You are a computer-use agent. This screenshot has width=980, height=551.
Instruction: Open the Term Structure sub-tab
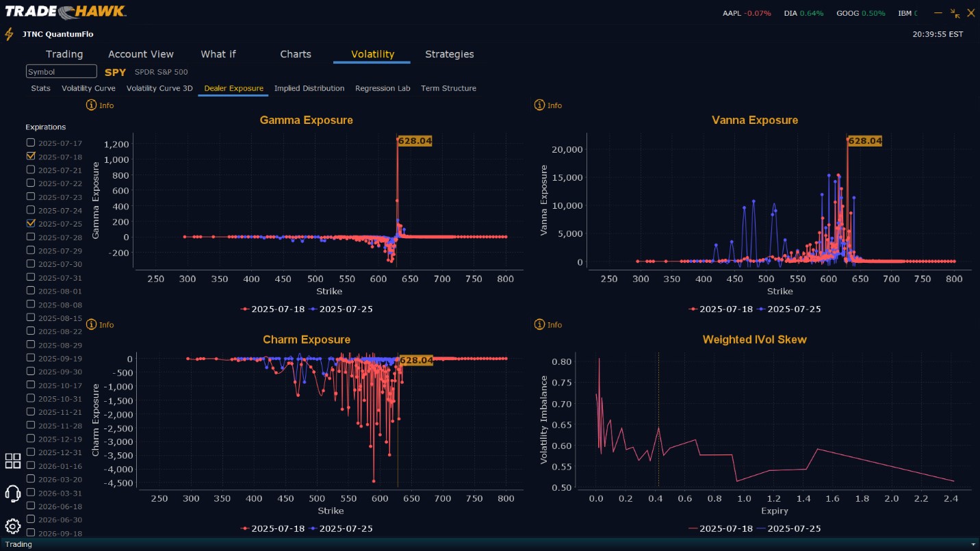pos(448,88)
